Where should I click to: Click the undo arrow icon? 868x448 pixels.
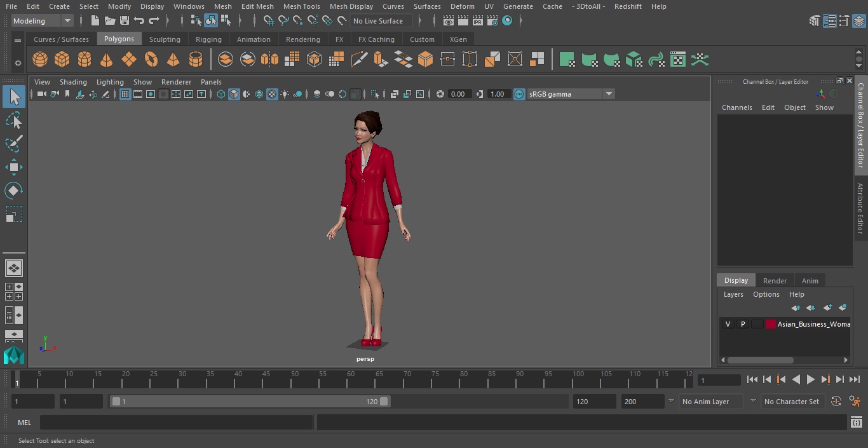[x=139, y=21]
